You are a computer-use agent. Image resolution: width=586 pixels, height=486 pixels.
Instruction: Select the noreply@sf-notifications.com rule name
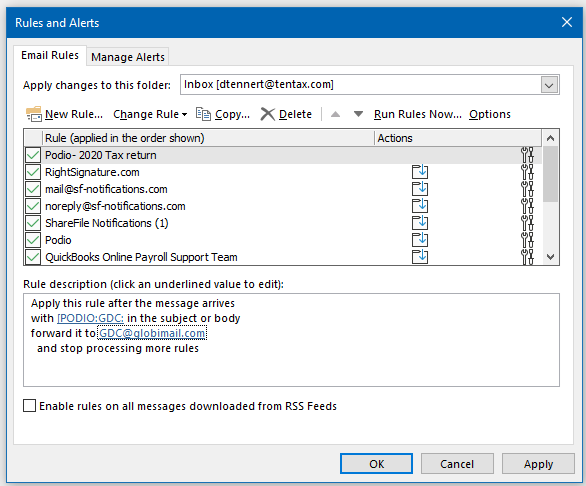(115, 206)
